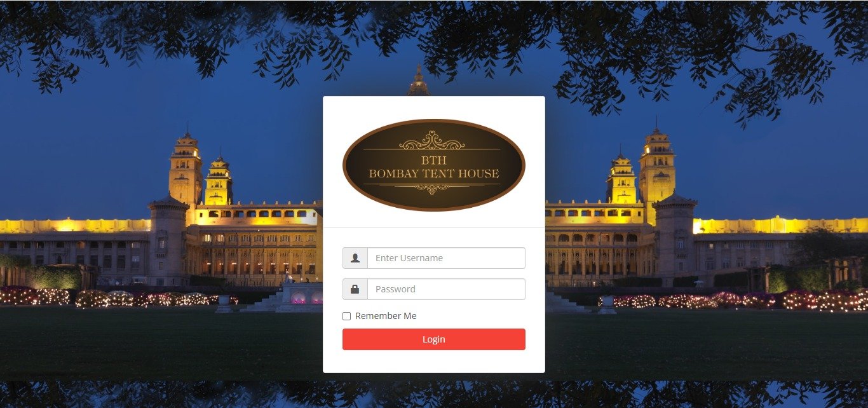868x408 pixels.
Task: Submit with the red Login button
Action: (434, 339)
